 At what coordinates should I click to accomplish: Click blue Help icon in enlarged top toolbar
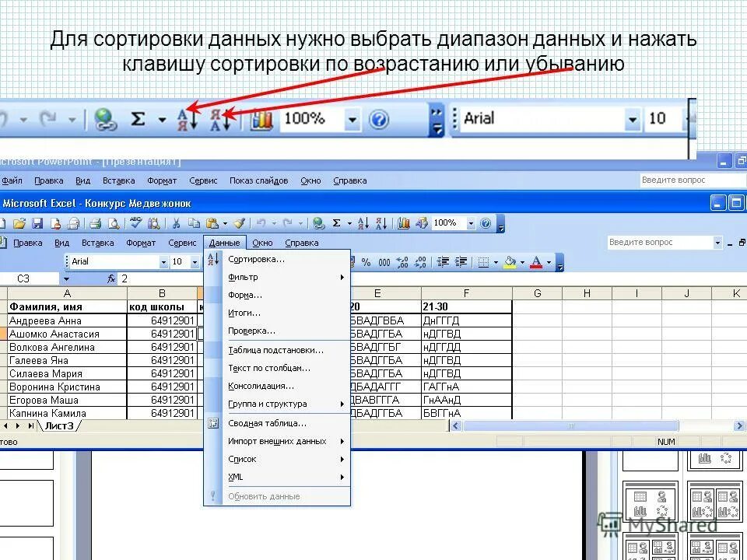379,120
